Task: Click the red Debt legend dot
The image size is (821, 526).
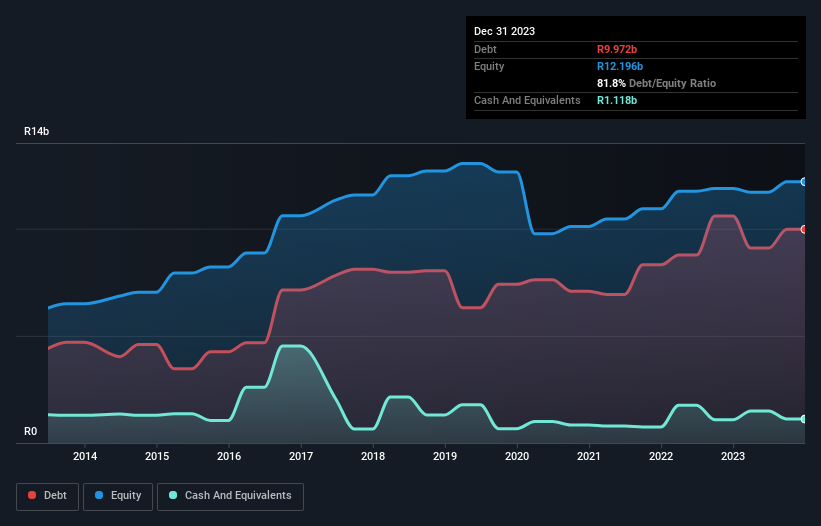Action: coord(32,495)
